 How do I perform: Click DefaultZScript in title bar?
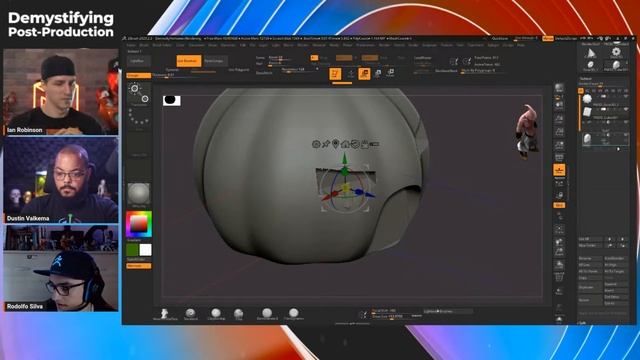566,38
